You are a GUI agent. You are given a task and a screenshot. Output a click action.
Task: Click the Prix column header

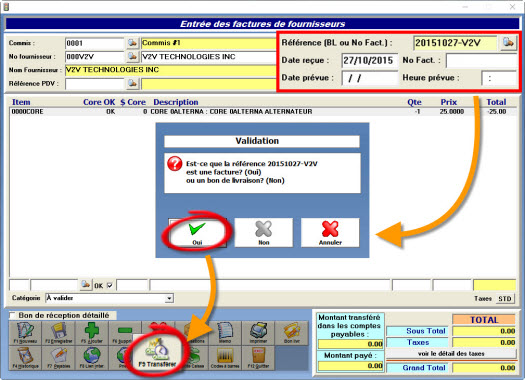coord(449,102)
